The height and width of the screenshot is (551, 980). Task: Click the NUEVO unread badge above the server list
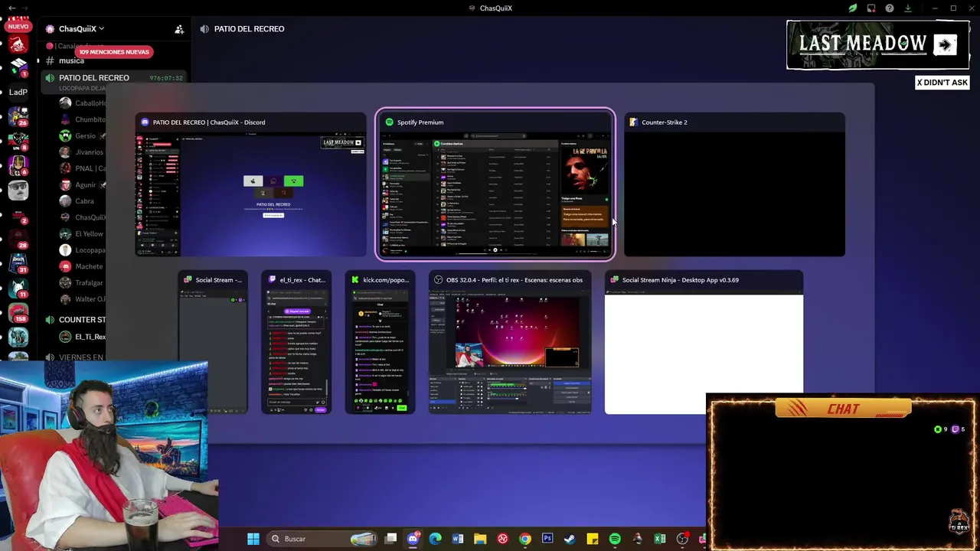[x=18, y=26]
